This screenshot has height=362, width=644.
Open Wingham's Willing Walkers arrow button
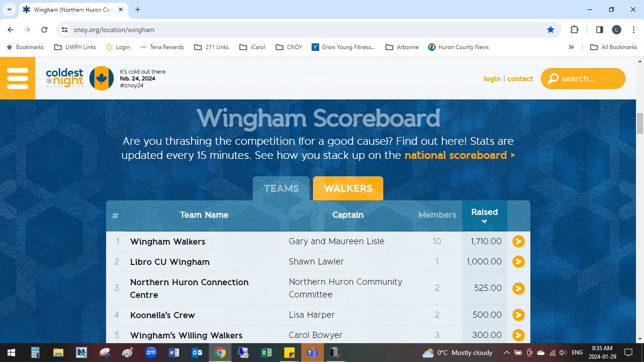click(x=518, y=335)
